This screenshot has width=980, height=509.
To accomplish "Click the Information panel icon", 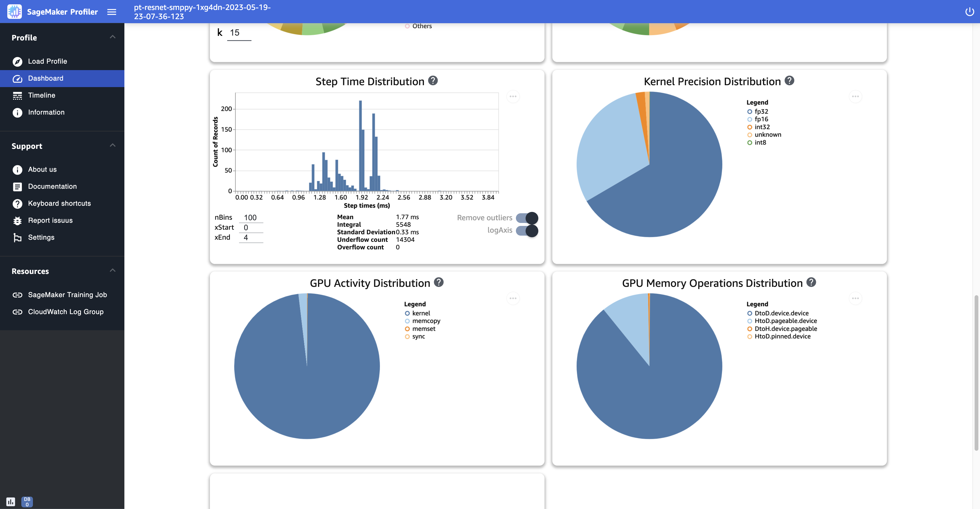I will pyautogui.click(x=18, y=112).
